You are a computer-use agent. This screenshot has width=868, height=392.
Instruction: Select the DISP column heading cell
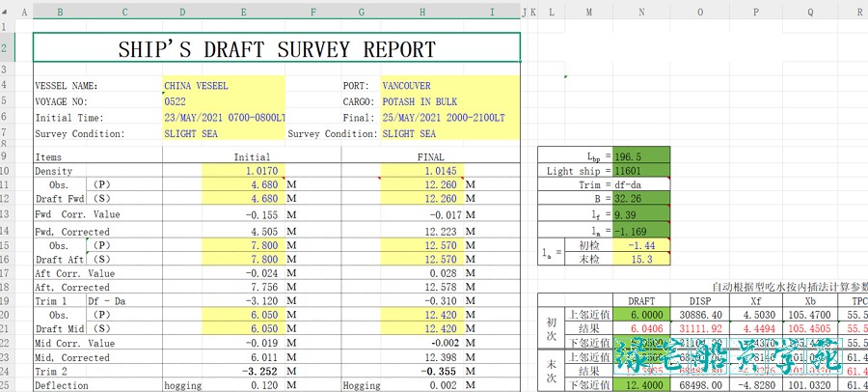700,301
